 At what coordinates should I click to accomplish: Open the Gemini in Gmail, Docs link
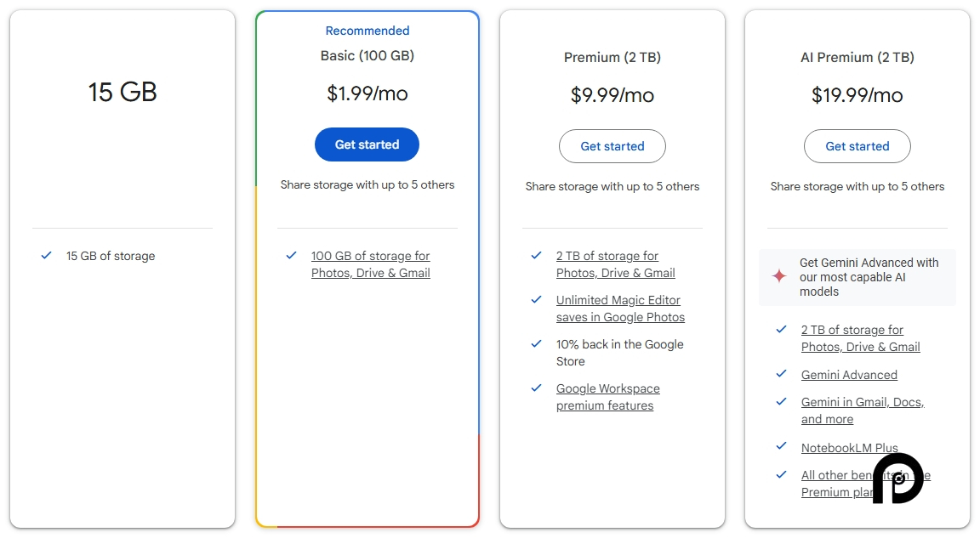(863, 411)
